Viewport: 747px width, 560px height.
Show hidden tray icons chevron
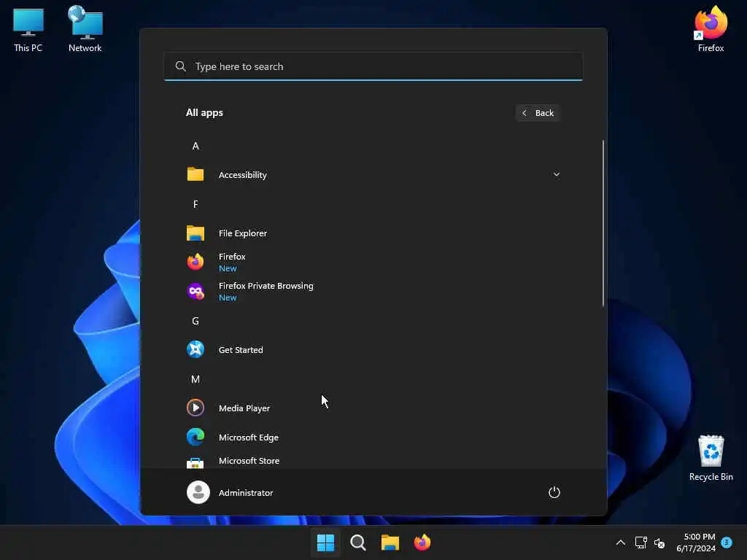[620, 542]
